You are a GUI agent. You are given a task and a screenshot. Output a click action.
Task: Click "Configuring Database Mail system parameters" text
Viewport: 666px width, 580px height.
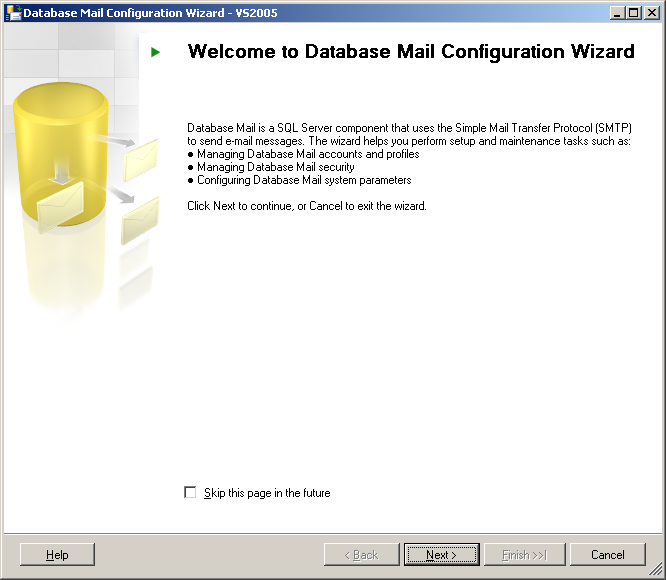pyautogui.click(x=304, y=180)
